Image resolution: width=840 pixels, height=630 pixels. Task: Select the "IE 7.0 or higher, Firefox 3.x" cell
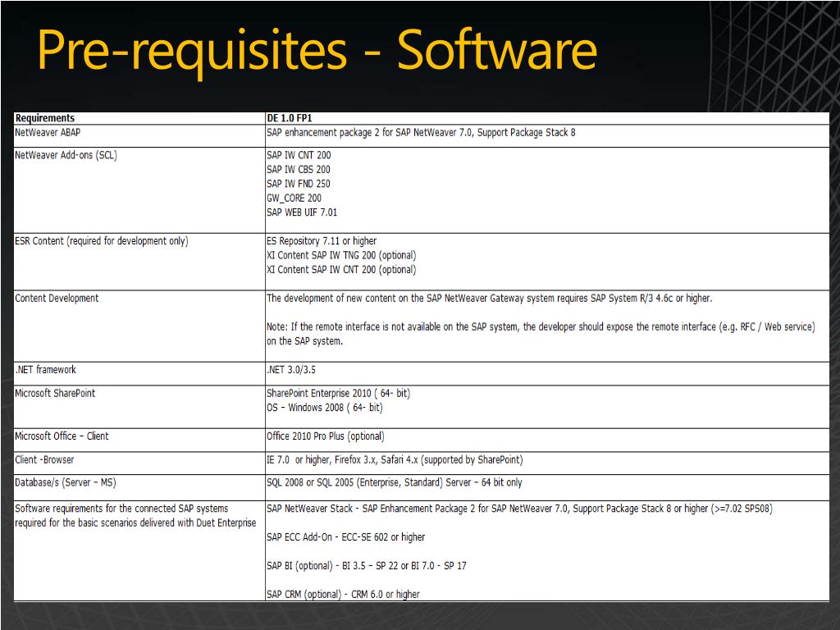pyautogui.click(x=395, y=459)
